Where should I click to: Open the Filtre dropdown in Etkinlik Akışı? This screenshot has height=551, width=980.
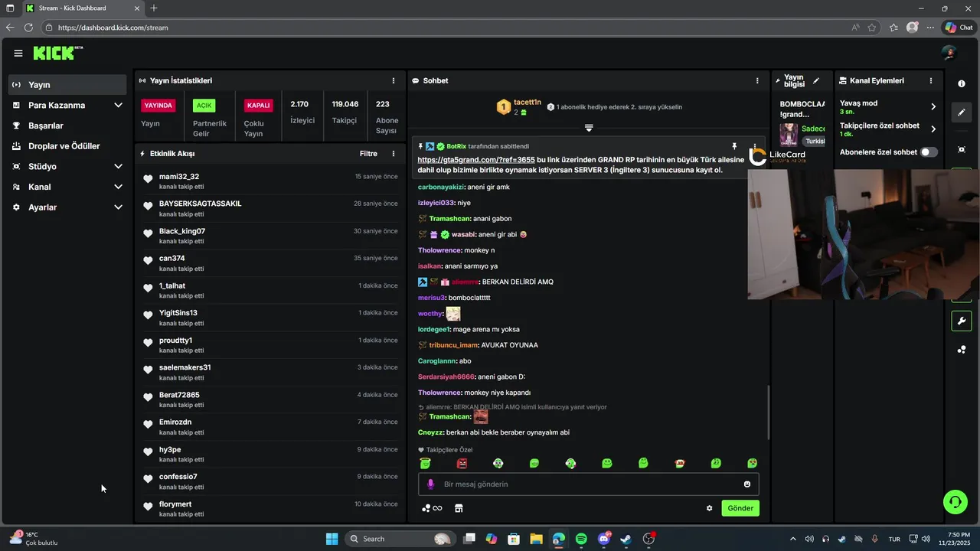tap(368, 154)
